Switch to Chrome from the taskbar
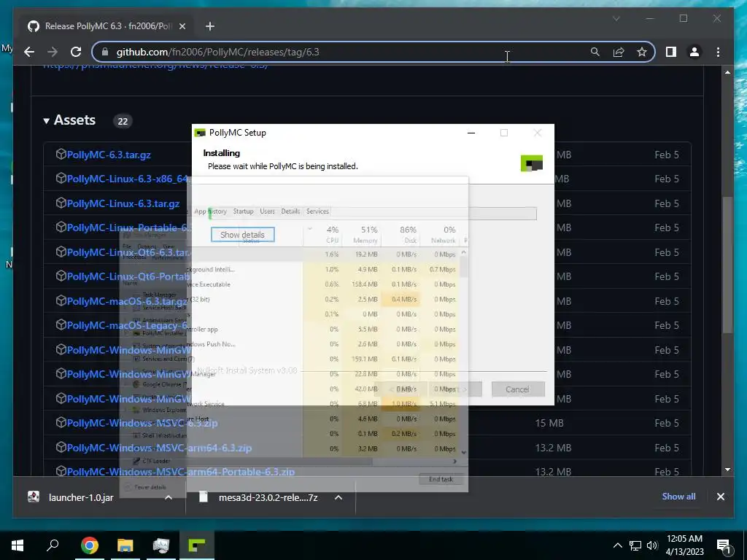The image size is (747, 560). (x=90, y=545)
